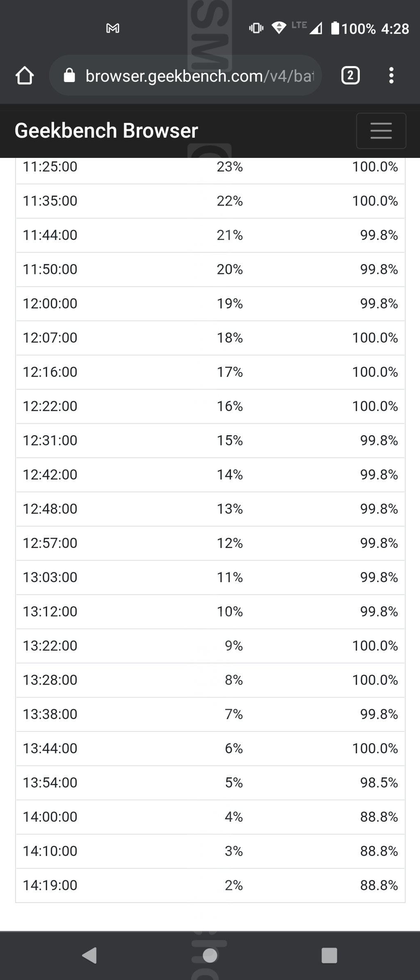Select the 12:00:00 timestamp cell
This screenshot has height=980, width=420.
[x=50, y=304]
